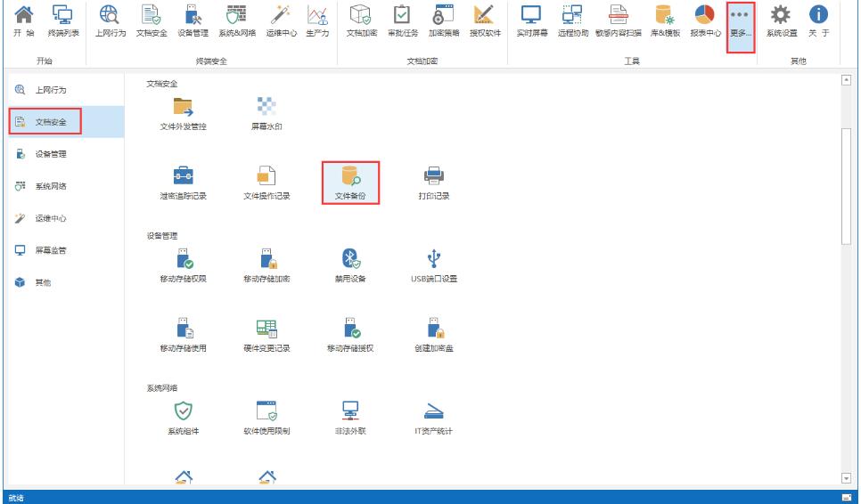Open 泄密追踪记录 leak tracking records
This screenshot has width=861, height=504.
point(183,176)
